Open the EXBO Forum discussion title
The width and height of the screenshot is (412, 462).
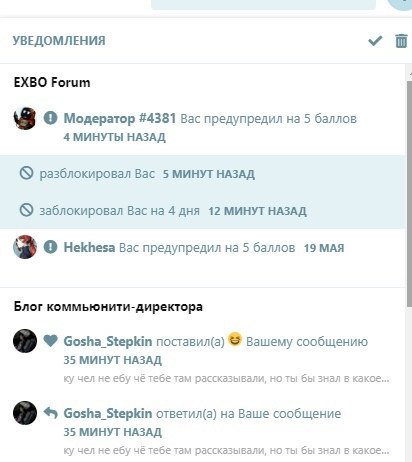click(x=52, y=82)
